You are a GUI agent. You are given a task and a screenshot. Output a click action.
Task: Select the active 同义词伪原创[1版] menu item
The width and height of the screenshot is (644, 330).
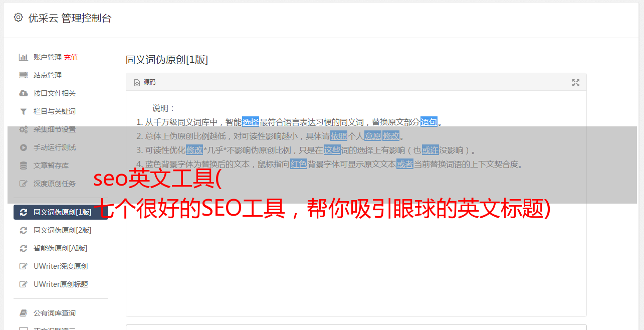61,212
